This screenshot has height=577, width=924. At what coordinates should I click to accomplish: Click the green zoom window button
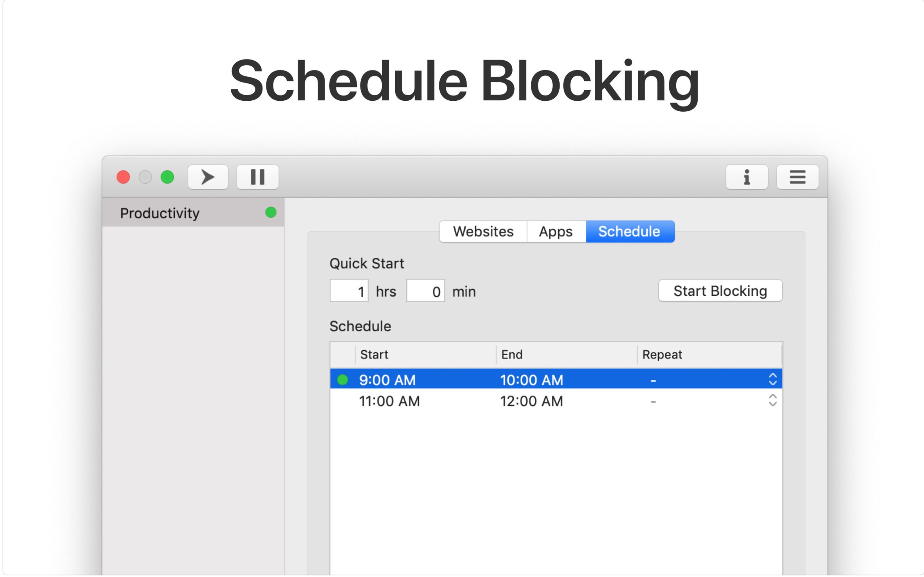tap(167, 177)
